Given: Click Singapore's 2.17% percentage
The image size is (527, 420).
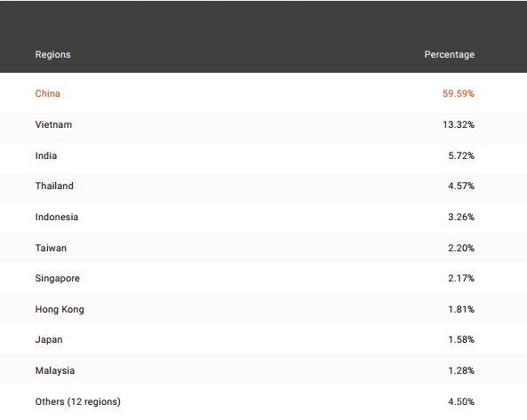Looking at the screenshot, I should (460, 278).
